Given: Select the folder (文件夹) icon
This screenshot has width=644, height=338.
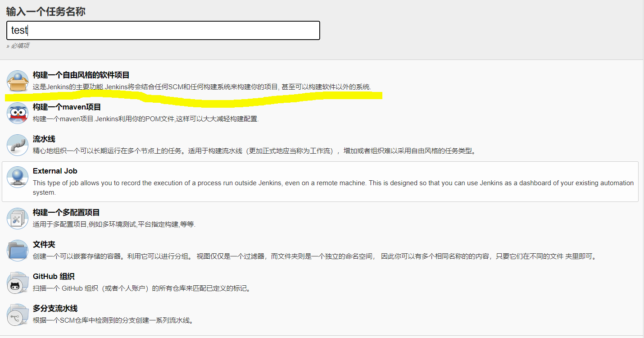Looking at the screenshot, I should pyautogui.click(x=18, y=251).
